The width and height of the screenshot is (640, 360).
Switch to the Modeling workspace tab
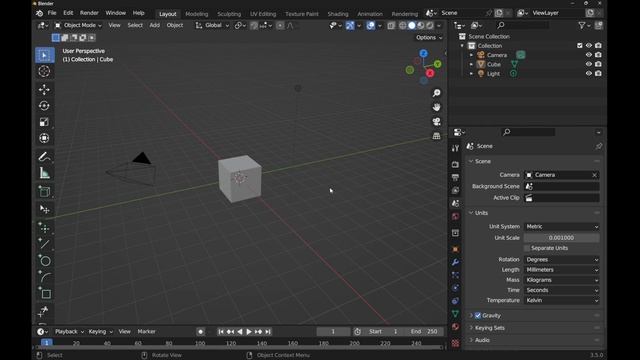pyautogui.click(x=197, y=14)
